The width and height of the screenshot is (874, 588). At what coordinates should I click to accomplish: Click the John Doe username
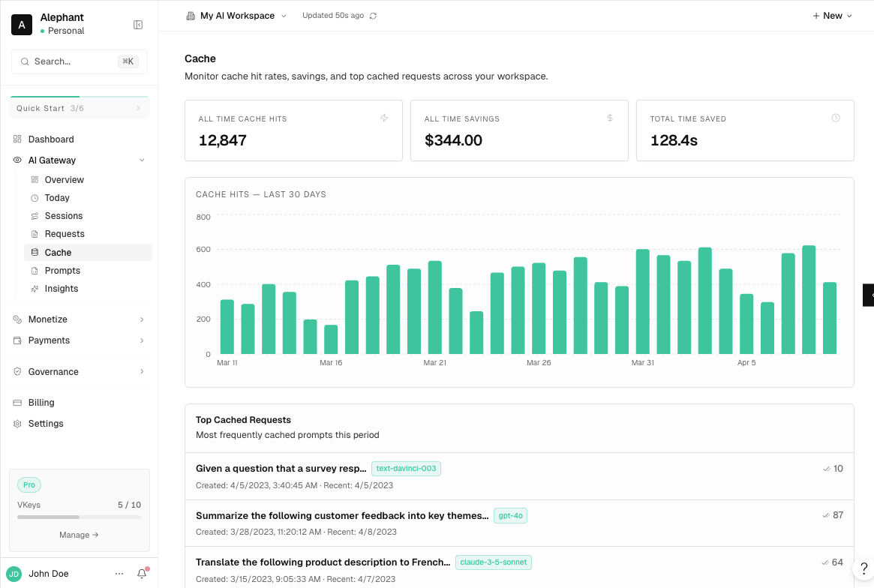coord(49,574)
